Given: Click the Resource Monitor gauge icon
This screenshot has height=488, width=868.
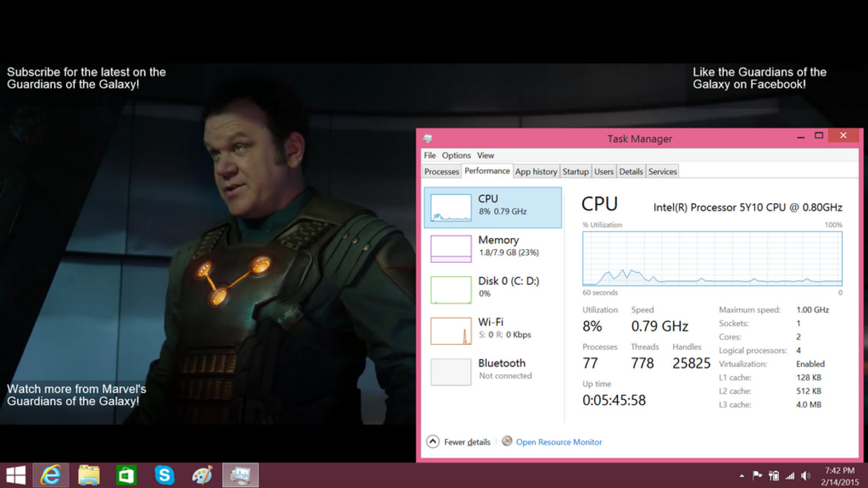Looking at the screenshot, I should tap(507, 441).
